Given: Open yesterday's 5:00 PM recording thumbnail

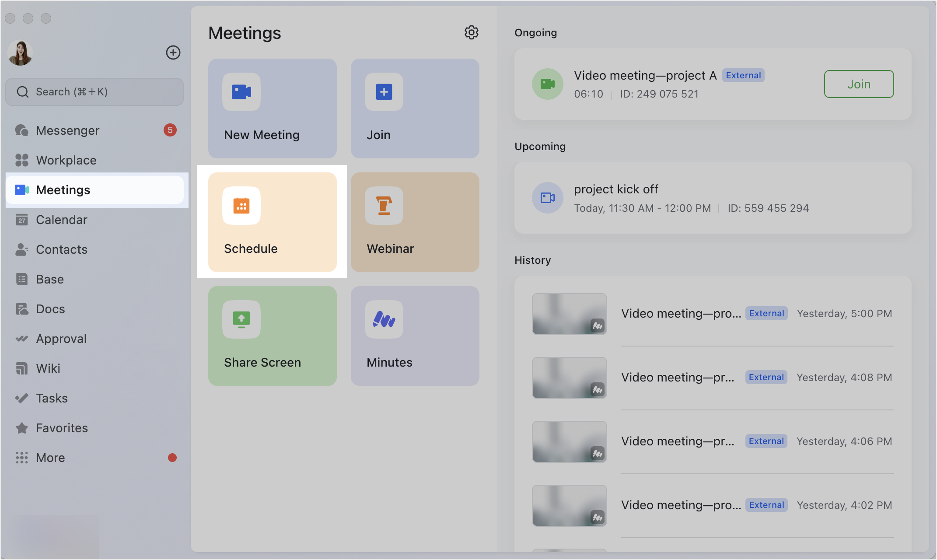Looking at the screenshot, I should pyautogui.click(x=569, y=314).
